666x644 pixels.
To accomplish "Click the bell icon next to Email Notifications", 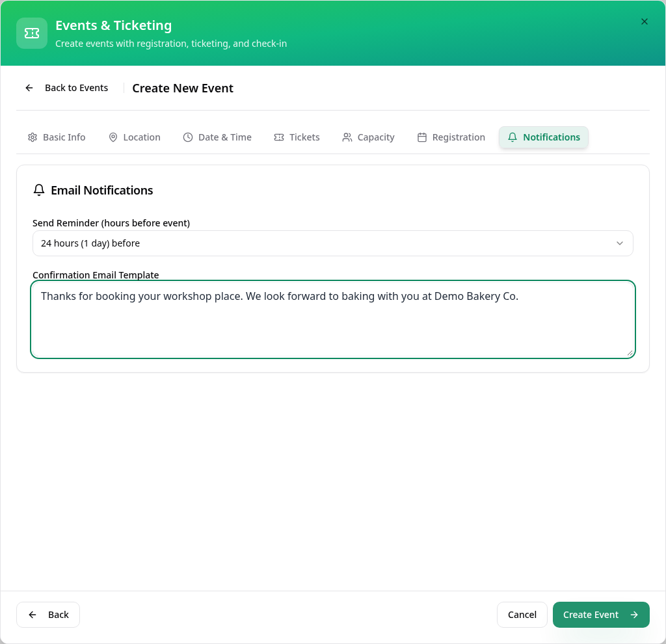I will click(39, 190).
